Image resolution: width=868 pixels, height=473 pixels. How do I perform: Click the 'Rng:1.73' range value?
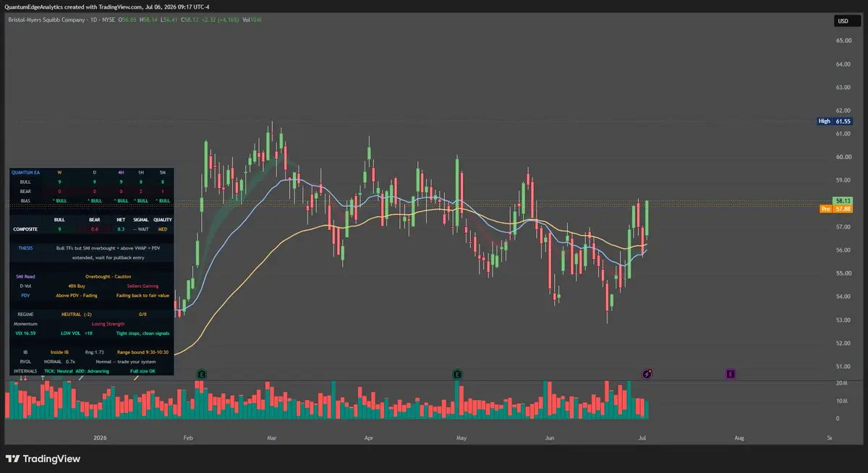pyautogui.click(x=95, y=351)
